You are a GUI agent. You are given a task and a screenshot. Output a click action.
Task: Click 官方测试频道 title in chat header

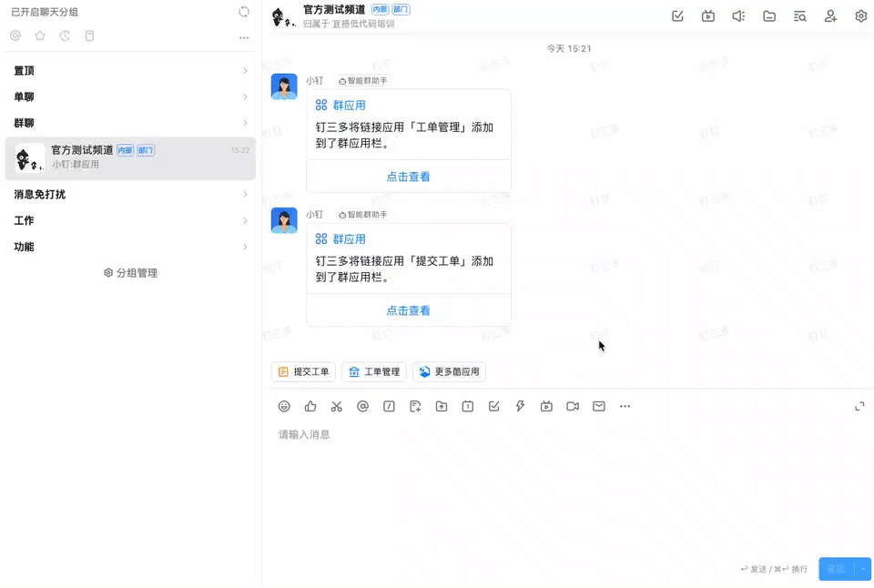[x=334, y=9]
